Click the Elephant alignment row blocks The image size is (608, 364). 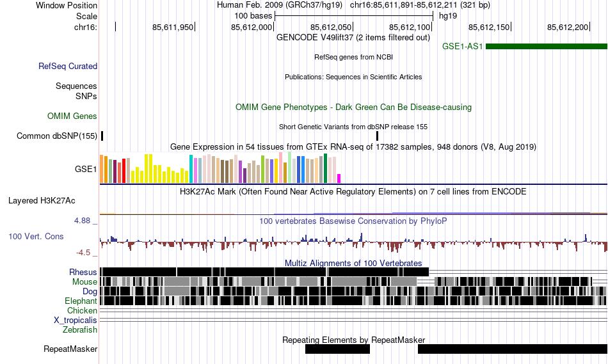354,301
